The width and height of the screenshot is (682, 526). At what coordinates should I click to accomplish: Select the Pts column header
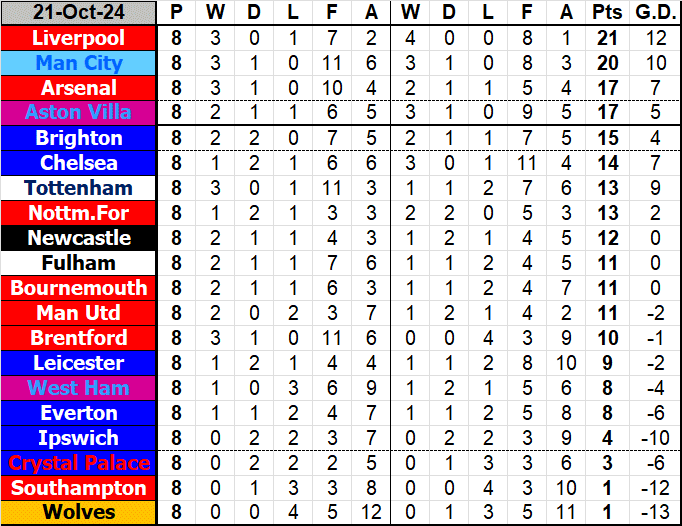click(605, 13)
